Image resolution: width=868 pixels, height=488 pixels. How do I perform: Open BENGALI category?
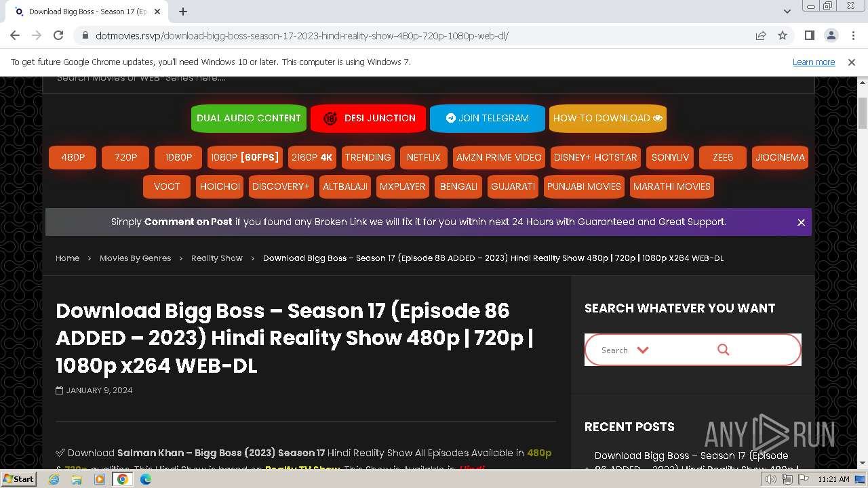(458, 186)
